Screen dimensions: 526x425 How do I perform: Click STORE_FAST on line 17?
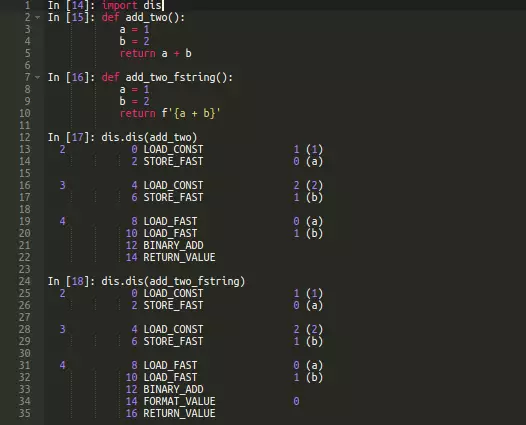tap(173, 197)
